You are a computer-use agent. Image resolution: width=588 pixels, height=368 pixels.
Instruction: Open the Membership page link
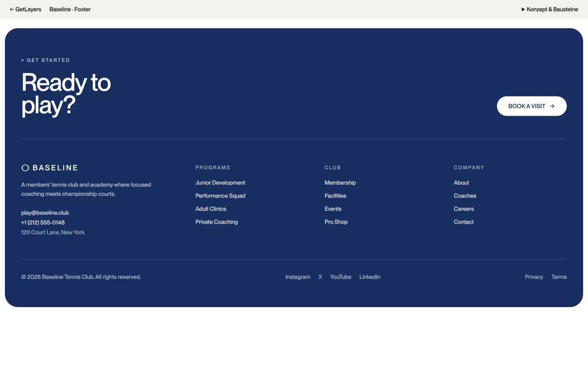coord(340,183)
